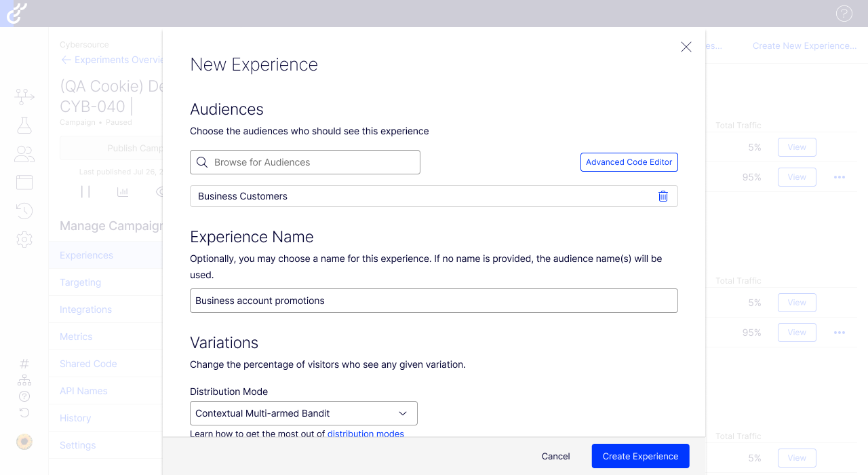Click the sitemap hierarchy icon in sidebar
The image size is (868, 475).
point(24,380)
